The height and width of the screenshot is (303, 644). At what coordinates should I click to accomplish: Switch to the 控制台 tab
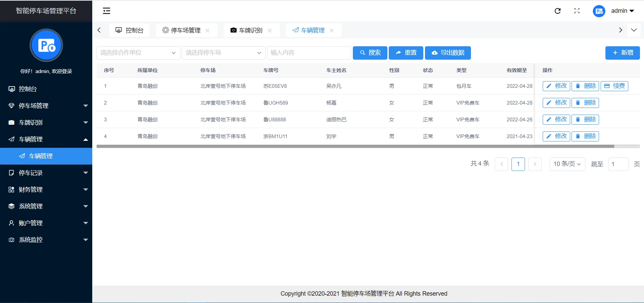(x=129, y=31)
